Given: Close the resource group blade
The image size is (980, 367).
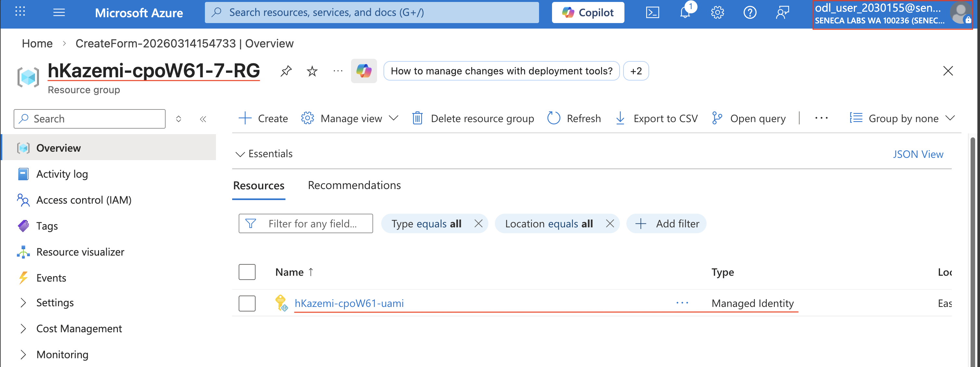Looking at the screenshot, I should pos(948,71).
